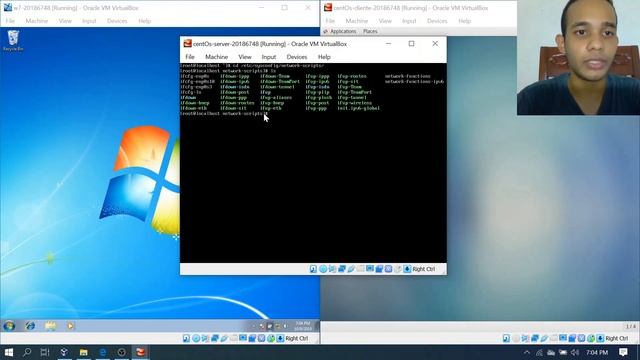Image resolution: width=640 pixels, height=360 pixels.
Task: Open host taskbar search
Action: 27,352
